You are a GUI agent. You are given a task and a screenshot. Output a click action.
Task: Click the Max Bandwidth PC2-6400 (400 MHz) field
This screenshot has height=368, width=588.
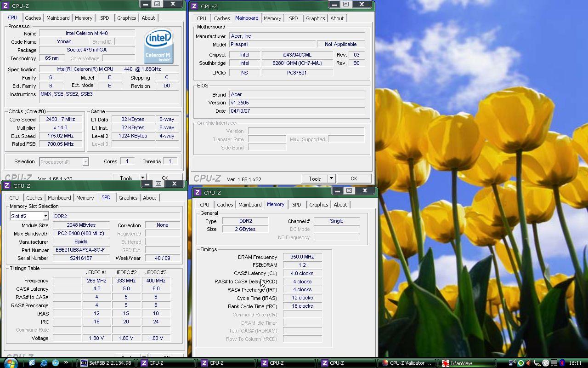(81, 233)
